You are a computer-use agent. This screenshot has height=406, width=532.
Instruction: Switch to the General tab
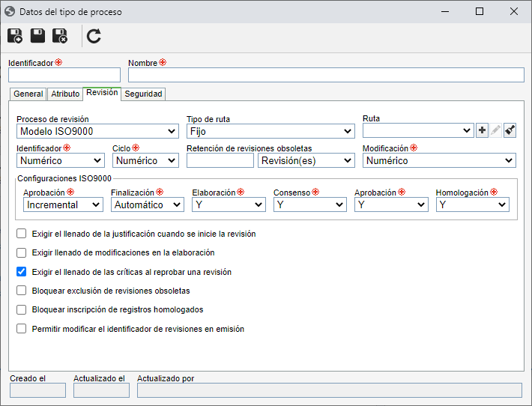coord(28,94)
